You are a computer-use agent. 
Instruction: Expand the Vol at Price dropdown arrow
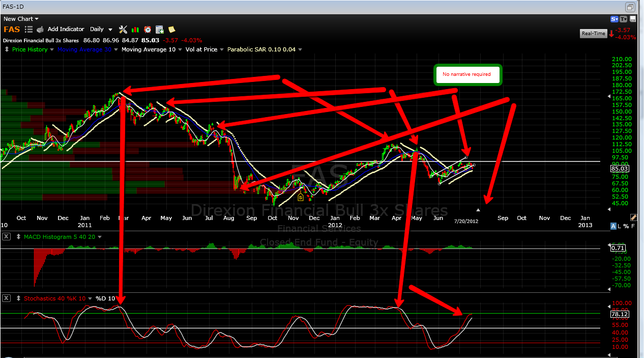[222, 49]
